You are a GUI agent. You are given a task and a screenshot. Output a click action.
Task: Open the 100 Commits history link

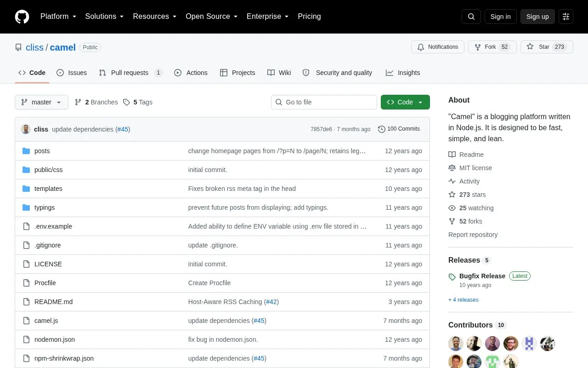[x=399, y=129]
